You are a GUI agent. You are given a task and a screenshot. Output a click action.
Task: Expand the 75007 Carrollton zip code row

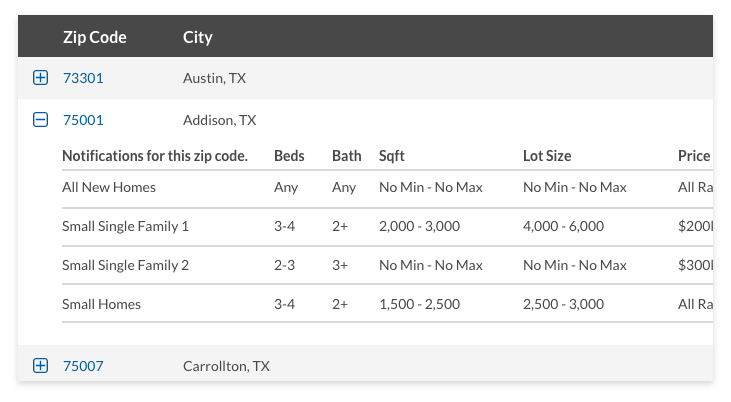click(40, 366)
